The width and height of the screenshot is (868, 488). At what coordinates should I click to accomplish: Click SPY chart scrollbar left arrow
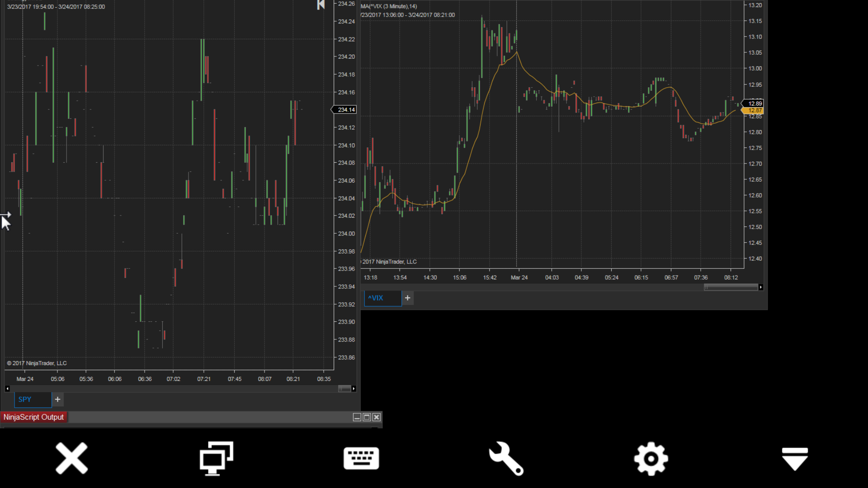[x=7, y=389]
